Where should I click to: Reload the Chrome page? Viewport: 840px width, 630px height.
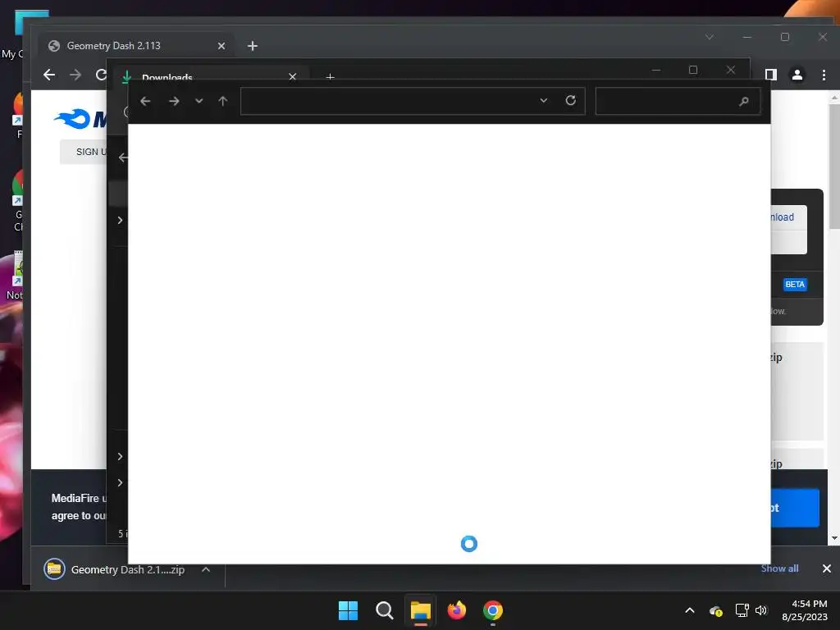coord(101,75)
